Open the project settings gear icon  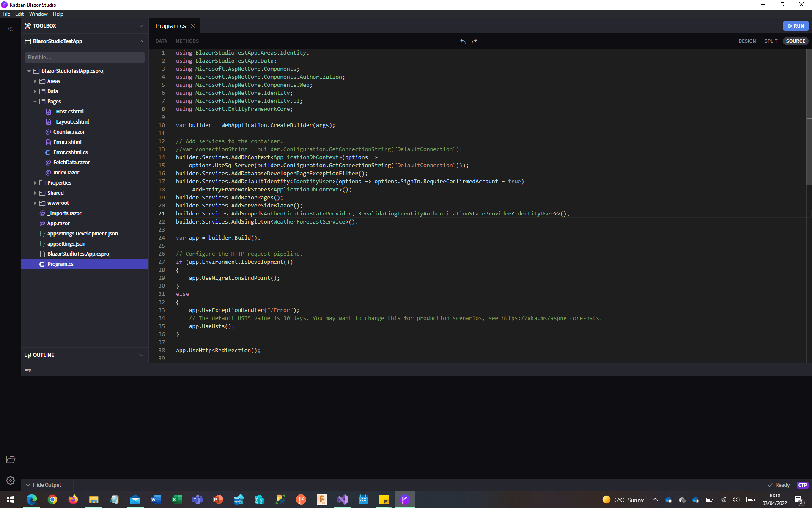[x=10, y=480]
